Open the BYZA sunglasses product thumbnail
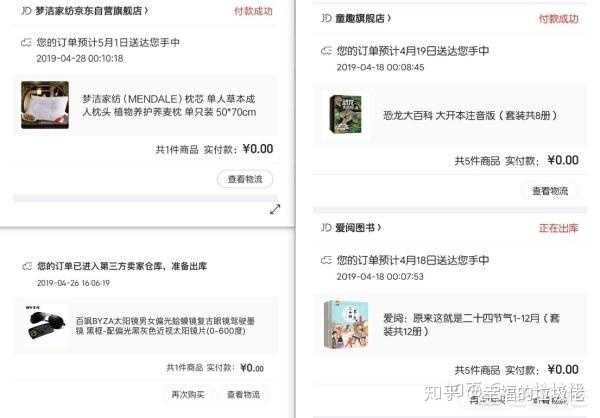The width and height of the screenshot is (600, 418). [x=45, y=323]
